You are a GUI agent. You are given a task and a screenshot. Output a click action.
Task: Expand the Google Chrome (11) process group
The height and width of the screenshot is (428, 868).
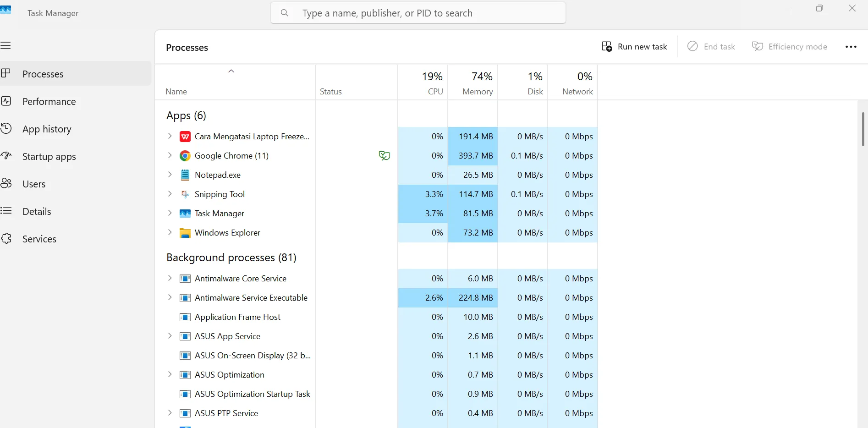click(170, 155)
